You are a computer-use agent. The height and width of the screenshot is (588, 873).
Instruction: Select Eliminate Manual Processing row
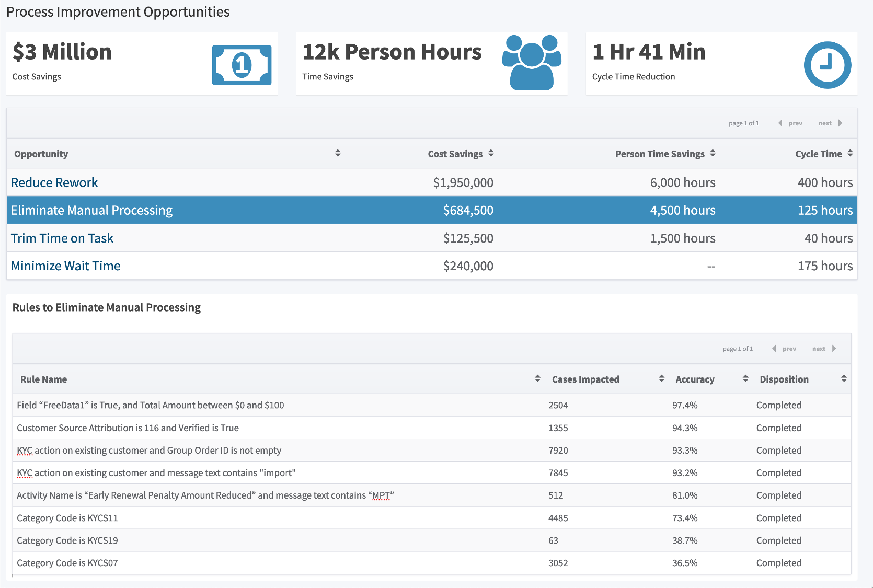432,210
